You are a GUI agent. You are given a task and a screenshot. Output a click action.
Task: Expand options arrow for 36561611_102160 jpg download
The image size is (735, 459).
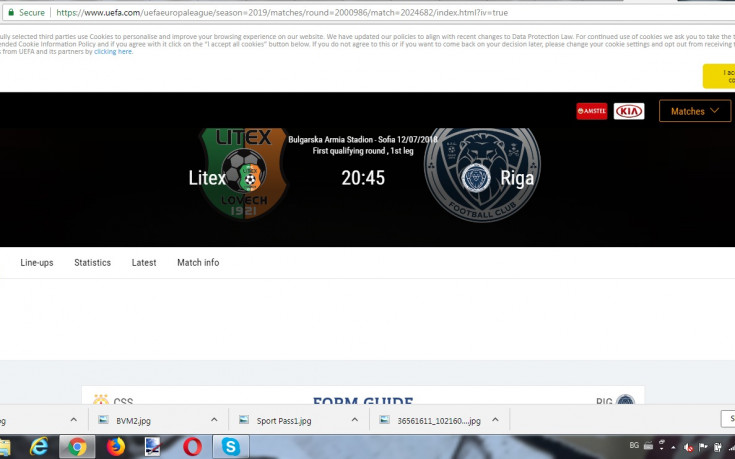tap(495, 420)
